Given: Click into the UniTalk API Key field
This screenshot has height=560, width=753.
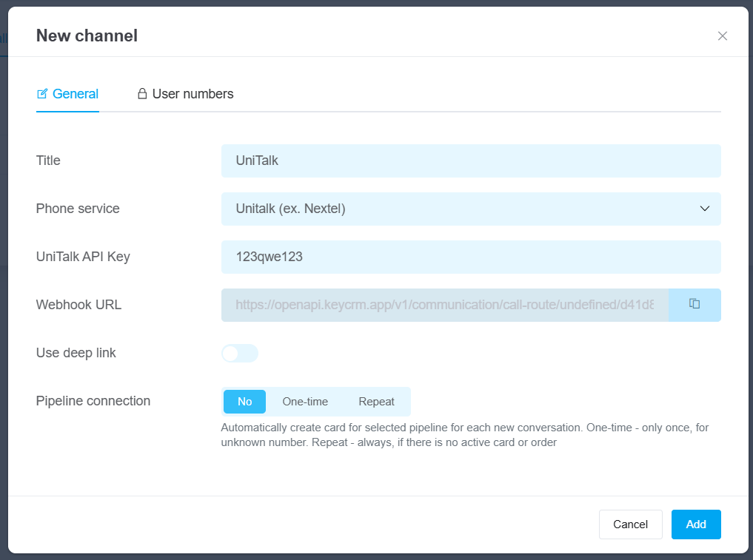Looking at the screenshot, I should [470, 257].
